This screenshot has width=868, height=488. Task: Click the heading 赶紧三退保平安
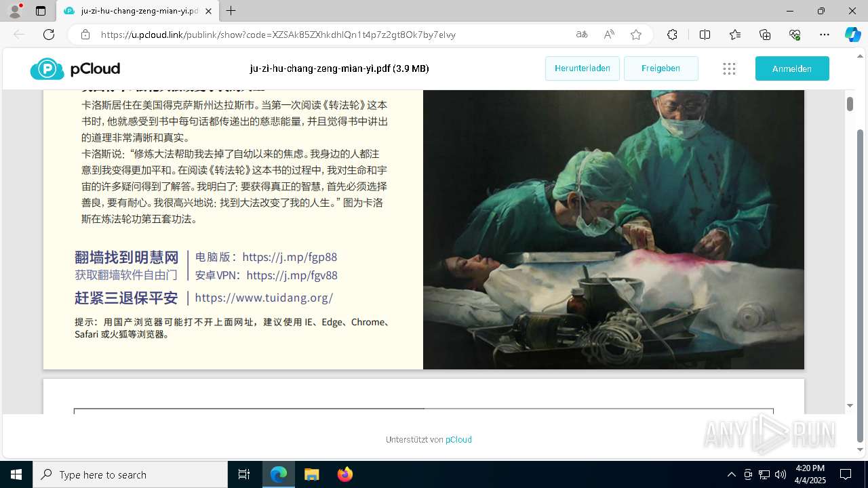click(126, 298)
